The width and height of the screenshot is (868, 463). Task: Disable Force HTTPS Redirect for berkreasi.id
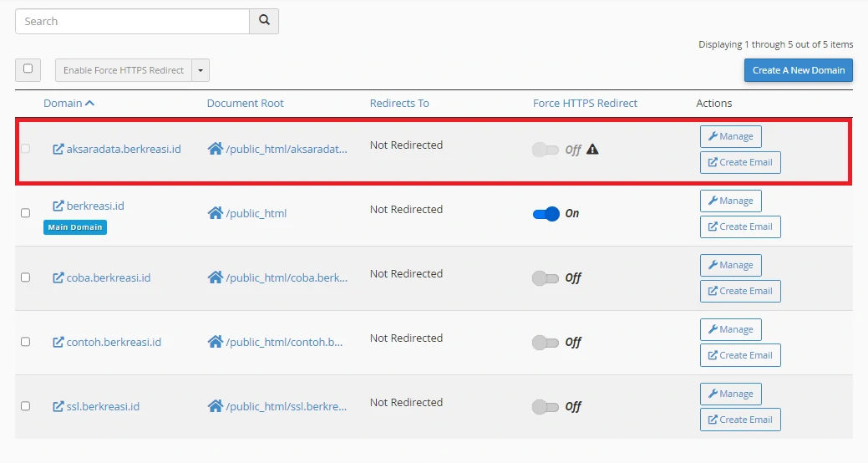[546, 214]
